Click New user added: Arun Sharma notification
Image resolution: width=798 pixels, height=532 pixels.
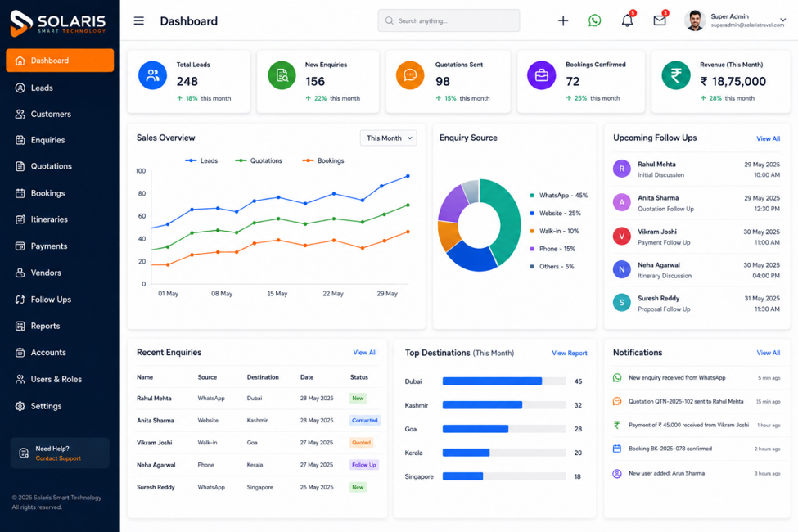coord(697,473)
